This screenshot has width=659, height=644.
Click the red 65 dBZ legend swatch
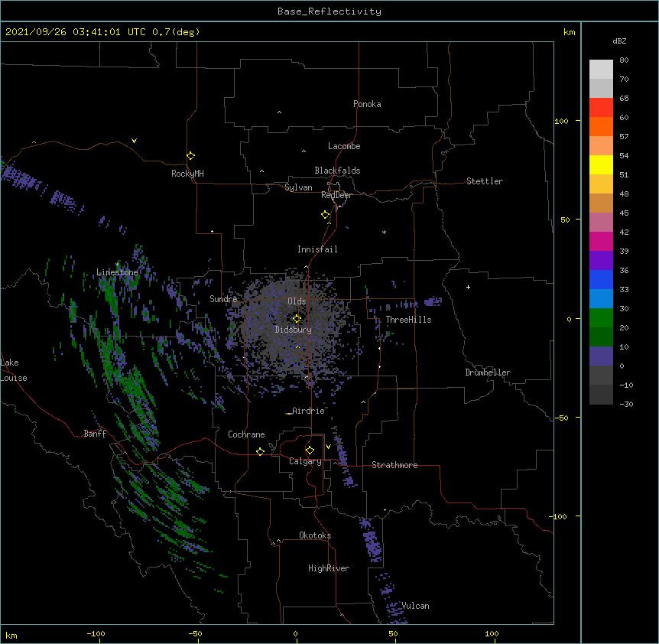click(601, 107)
